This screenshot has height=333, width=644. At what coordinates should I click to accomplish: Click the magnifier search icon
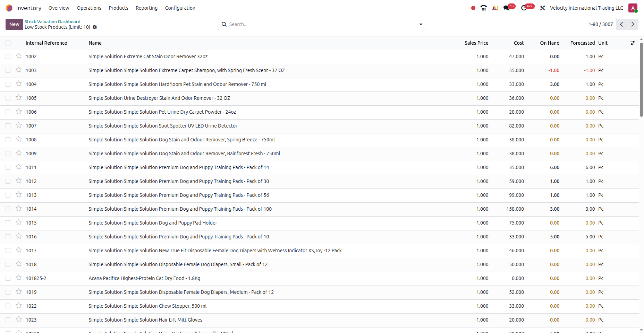click(224, 24)
